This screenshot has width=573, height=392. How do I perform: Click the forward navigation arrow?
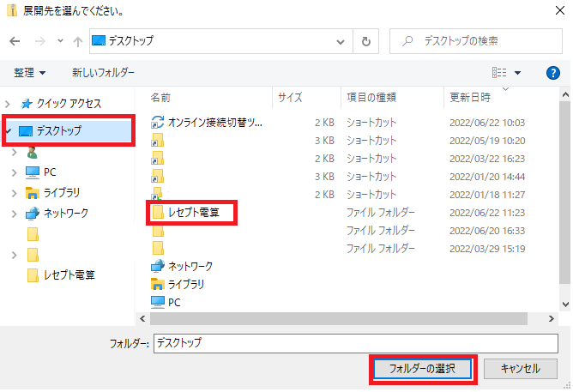[x=39, y=41]
